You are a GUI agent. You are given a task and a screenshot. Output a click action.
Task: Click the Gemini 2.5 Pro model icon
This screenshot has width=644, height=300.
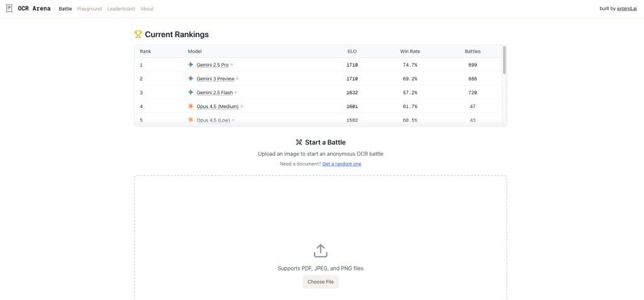(x=191, y=65)
